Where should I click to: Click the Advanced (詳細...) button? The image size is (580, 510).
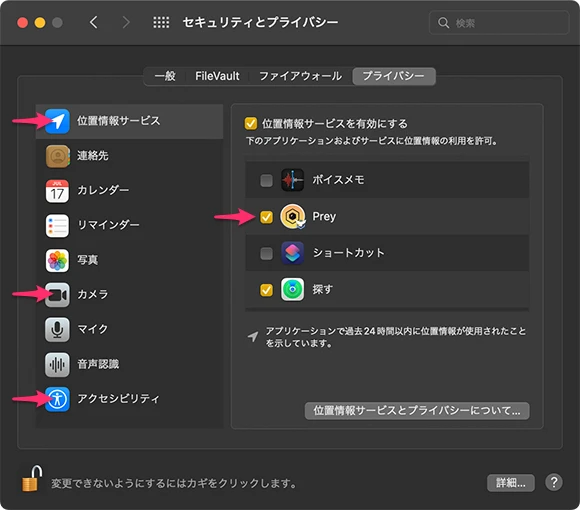[x=510, y=483]
